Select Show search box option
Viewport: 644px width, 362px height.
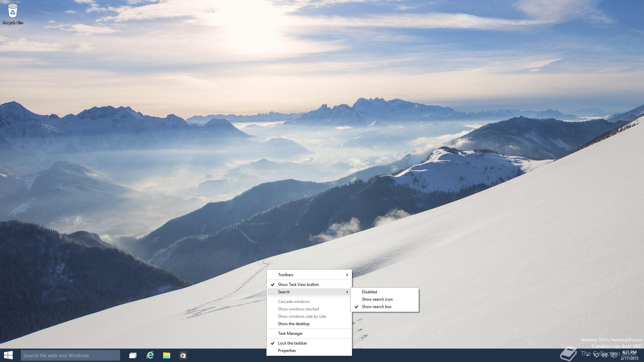click(376, 307)
